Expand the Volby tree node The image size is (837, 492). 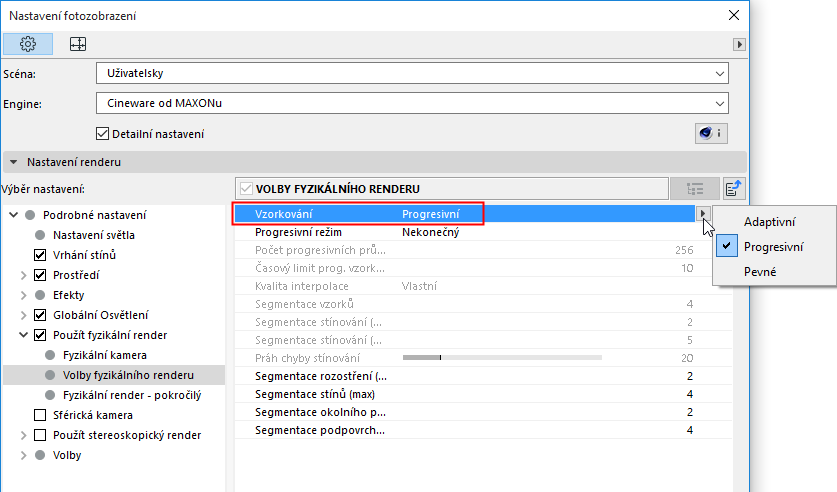tap(23, 455)
